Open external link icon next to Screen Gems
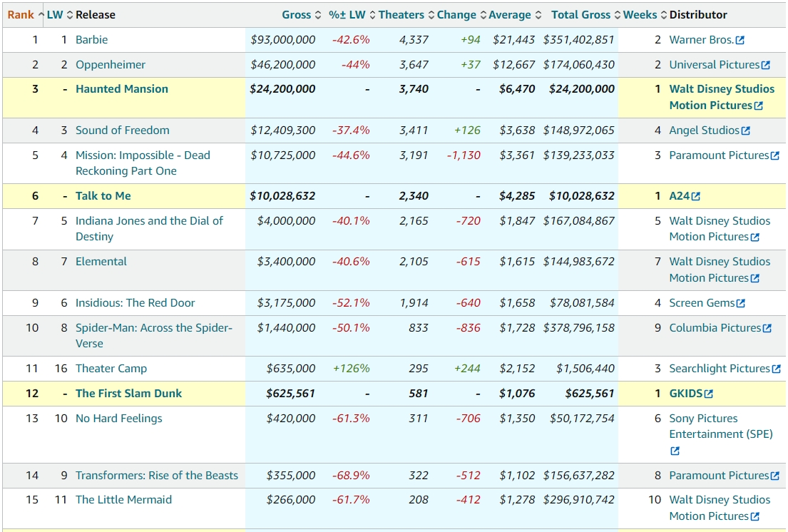The image size is (788, 532). (x=741, y=303)
